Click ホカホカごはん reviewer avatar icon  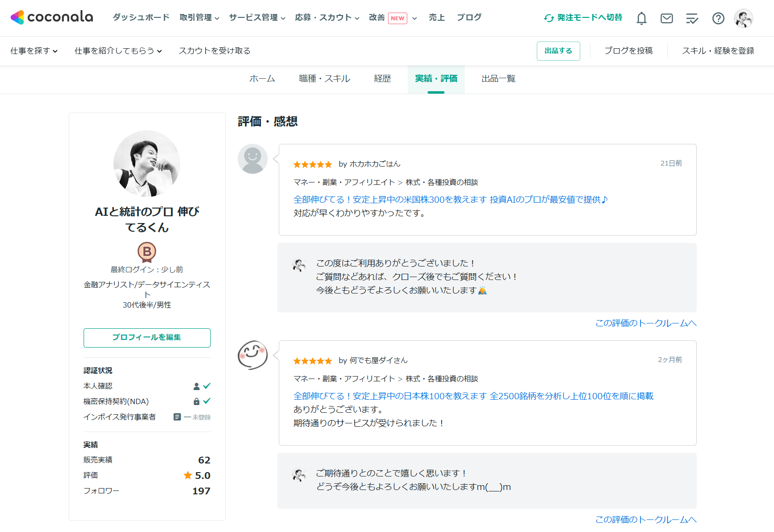[252, 158]
